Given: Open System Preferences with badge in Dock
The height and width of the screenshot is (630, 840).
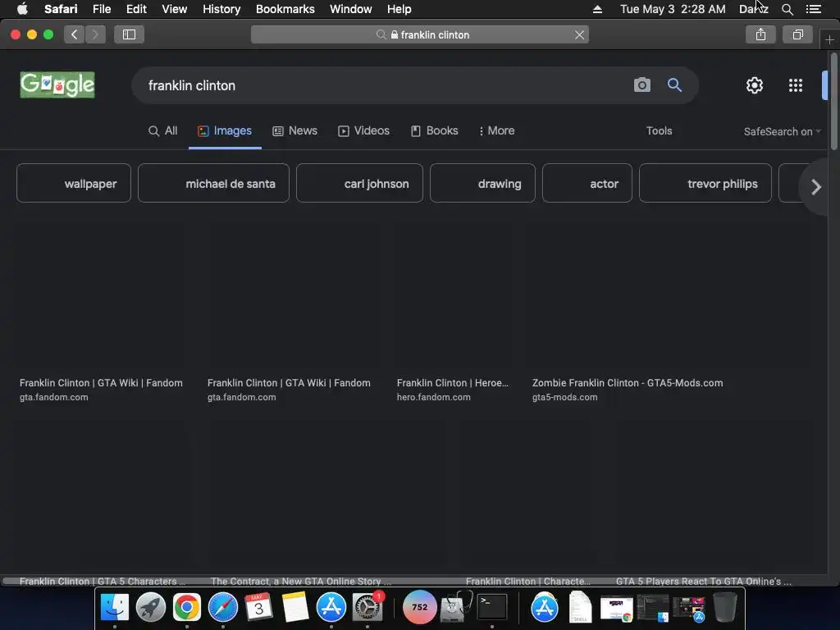Looking at the screenshot, I should pos(367,607).
